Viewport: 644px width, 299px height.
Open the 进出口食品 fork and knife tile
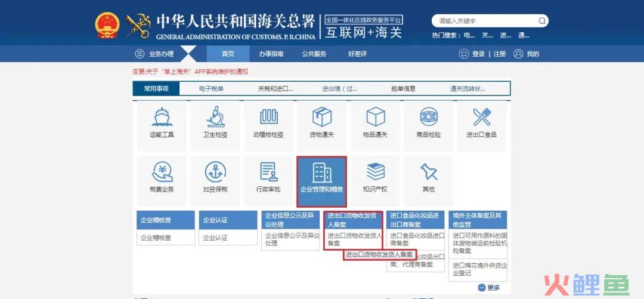tap(482, 127)
